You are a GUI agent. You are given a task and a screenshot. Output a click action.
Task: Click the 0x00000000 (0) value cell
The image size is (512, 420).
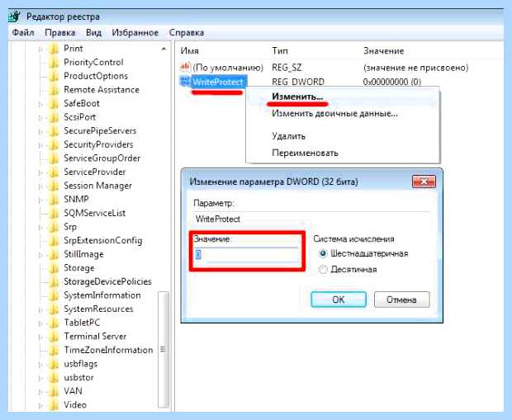(392, 82)
